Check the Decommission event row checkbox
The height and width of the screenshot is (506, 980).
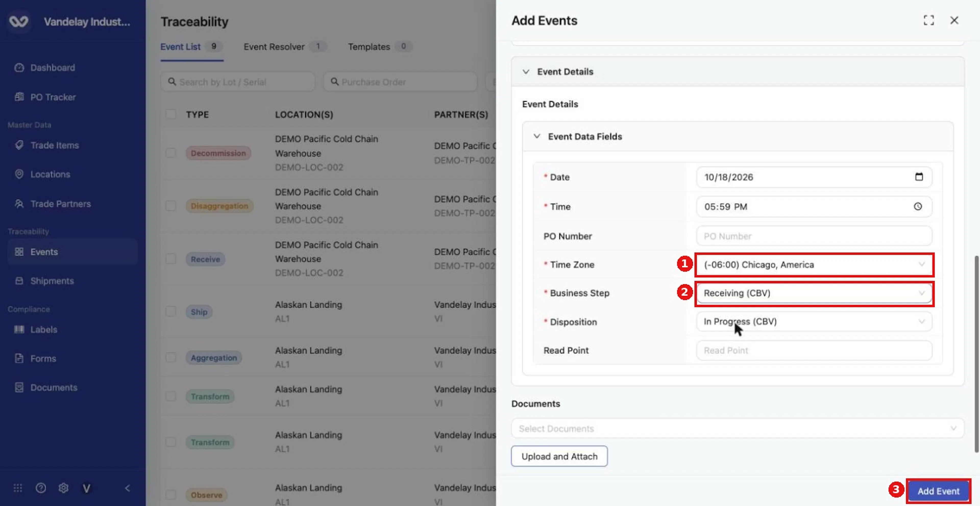tap(171, 153)
